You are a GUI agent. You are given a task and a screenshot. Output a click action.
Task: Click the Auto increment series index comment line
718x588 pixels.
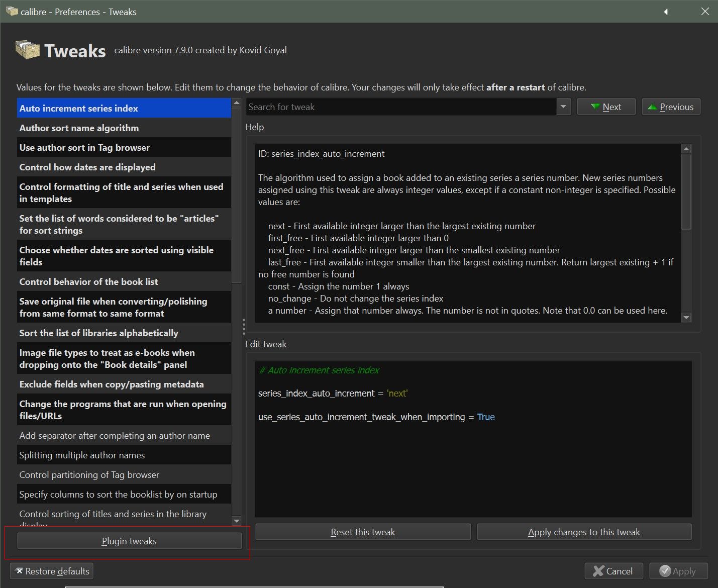[x=319, y=370]
